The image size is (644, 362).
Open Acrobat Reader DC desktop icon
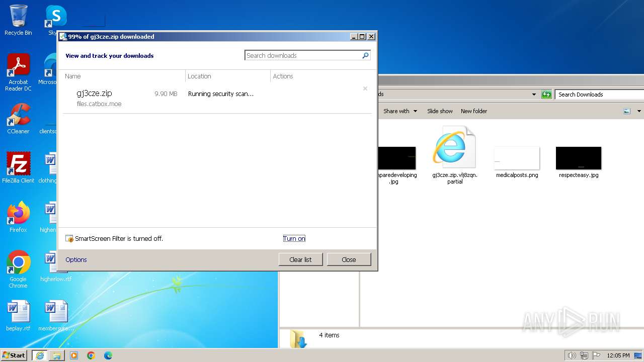click(18, 72)
